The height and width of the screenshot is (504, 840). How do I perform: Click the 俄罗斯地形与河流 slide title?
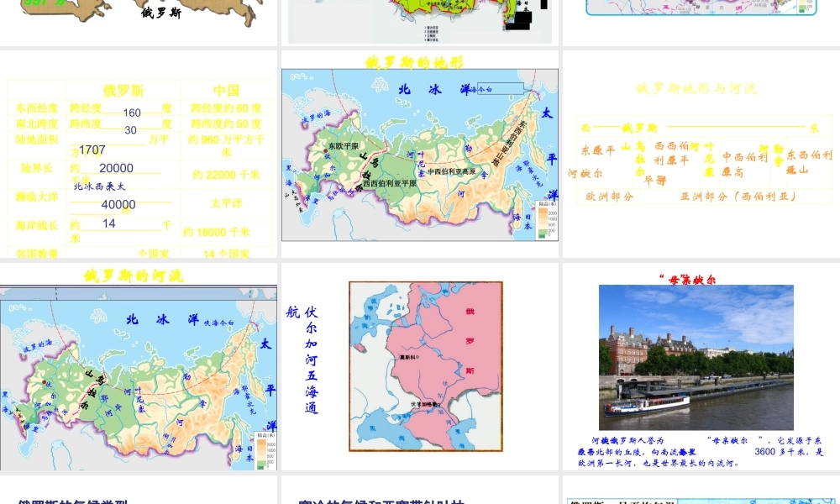(x=696, y=88)
